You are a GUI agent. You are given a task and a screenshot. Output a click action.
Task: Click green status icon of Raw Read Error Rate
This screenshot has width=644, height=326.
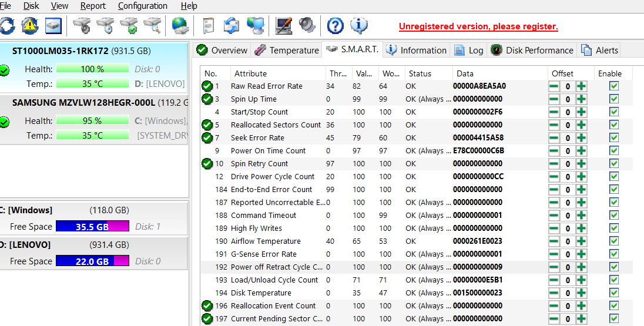tap(207, 86)
